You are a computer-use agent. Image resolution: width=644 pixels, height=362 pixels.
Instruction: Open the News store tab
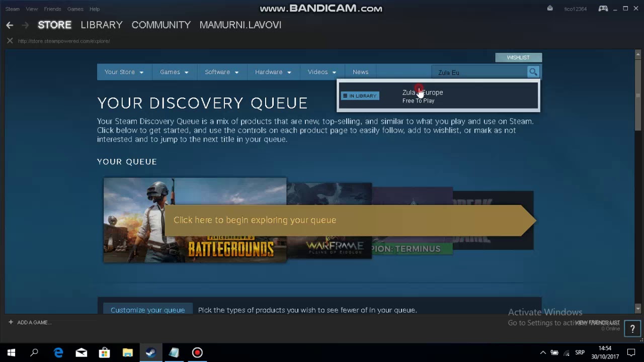(360, 72)
